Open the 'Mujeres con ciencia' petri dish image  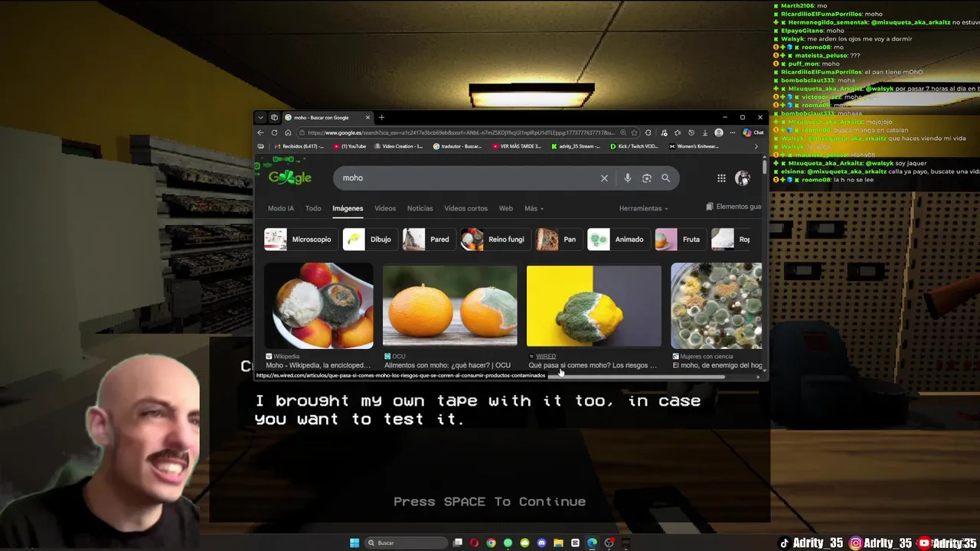(717, 306)
